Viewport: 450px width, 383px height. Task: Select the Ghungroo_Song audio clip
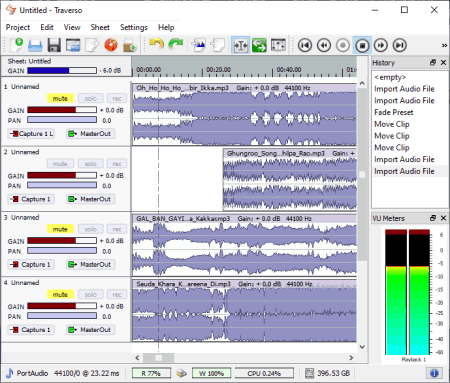coord(290,179)
